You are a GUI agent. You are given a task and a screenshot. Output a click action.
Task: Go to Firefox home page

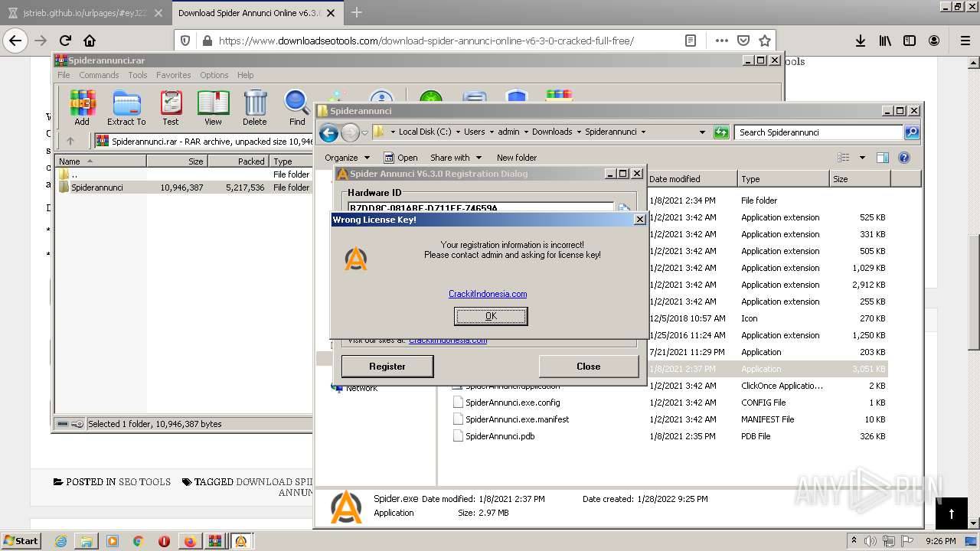tap(90, 41)
